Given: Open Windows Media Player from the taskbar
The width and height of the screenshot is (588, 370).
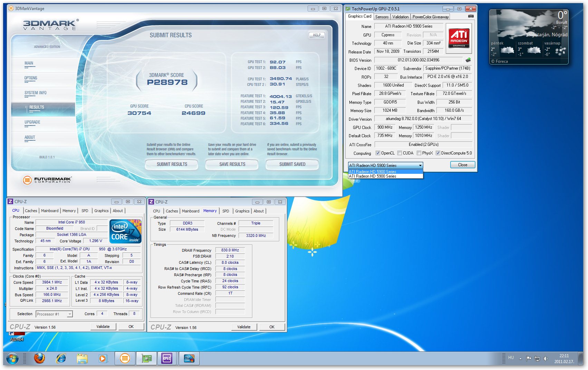Looking at the screenshot, I should (103, 359).
